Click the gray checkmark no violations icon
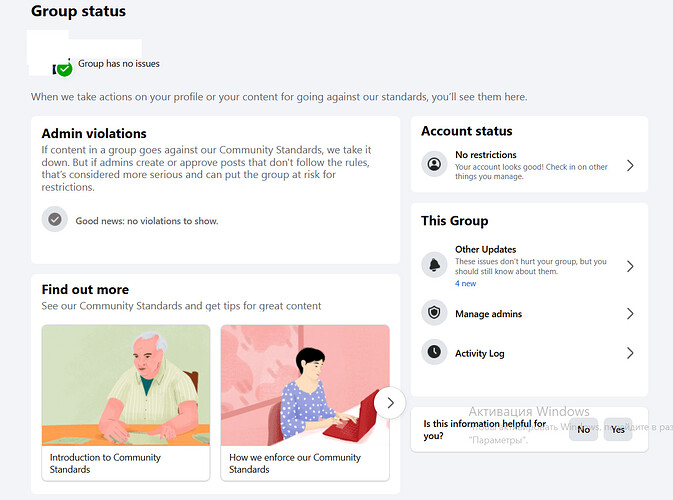This screenshot has width=673, height=500. tap(55, 220)
